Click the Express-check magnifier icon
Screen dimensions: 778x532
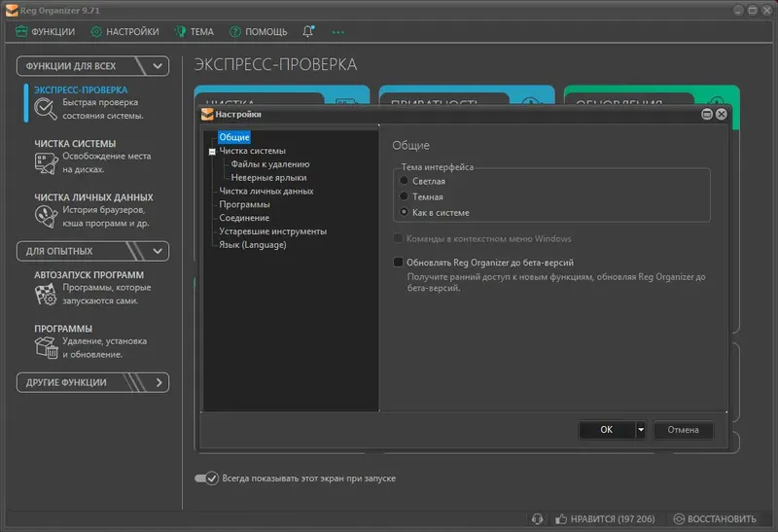pos(45,109)
